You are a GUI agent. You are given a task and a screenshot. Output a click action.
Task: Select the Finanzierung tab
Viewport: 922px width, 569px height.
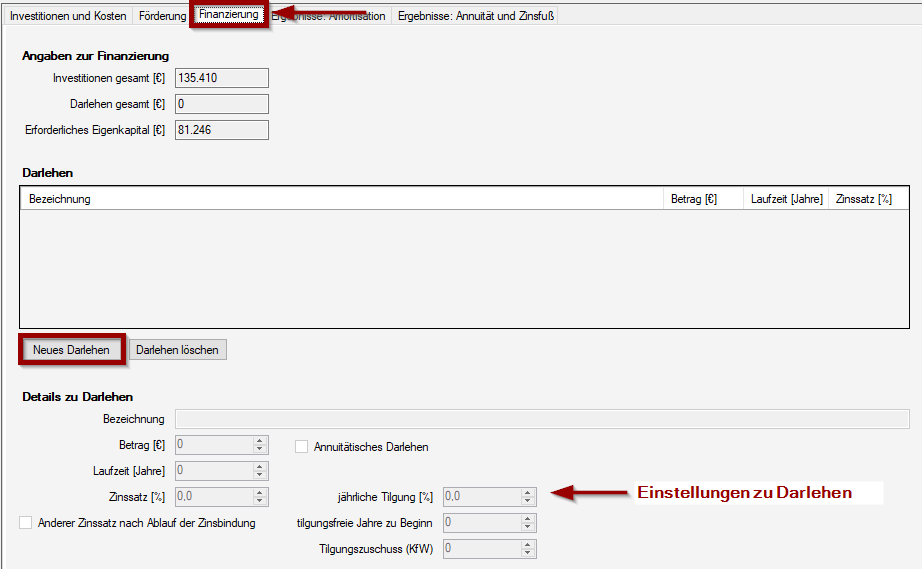[x=229, y=15]
